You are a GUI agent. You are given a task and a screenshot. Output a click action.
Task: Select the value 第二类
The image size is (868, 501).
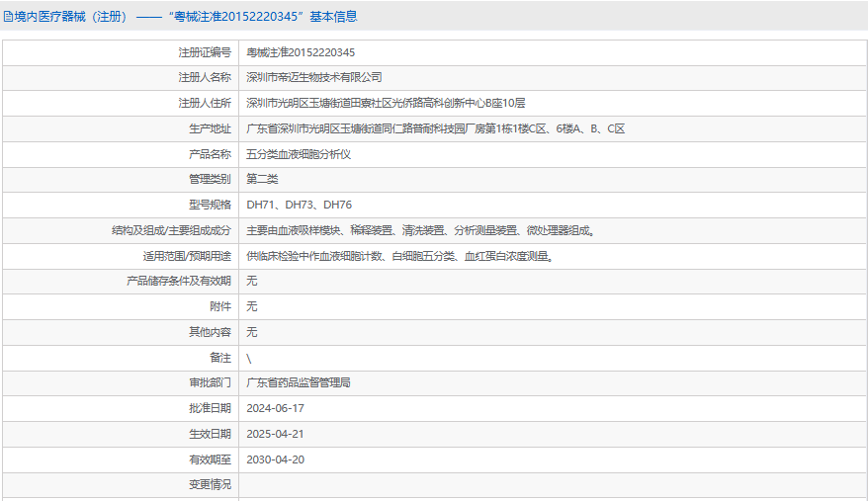pyautogui.click(x=262, y=180)
